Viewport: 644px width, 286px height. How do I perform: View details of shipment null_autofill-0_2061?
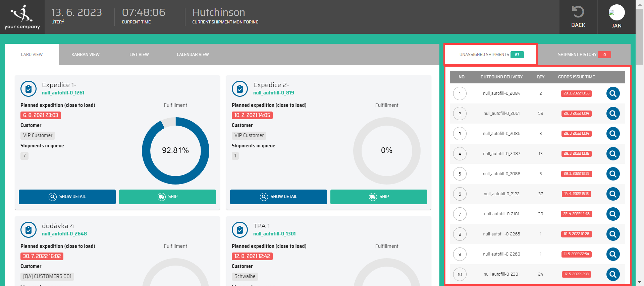612,114
